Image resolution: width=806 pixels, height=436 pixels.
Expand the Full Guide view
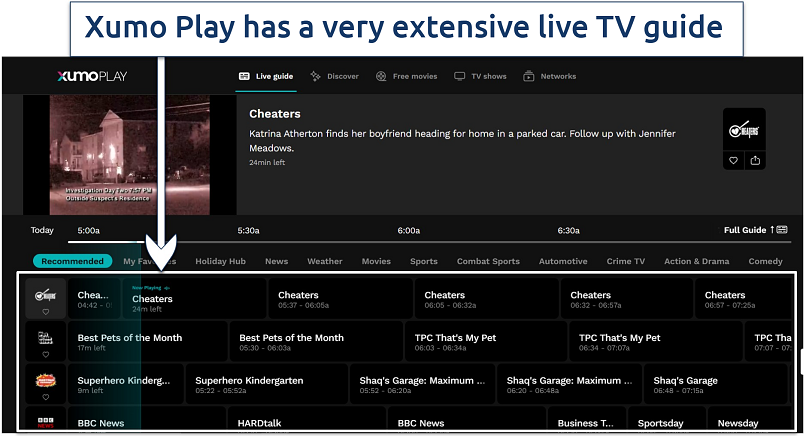(755, 230)
